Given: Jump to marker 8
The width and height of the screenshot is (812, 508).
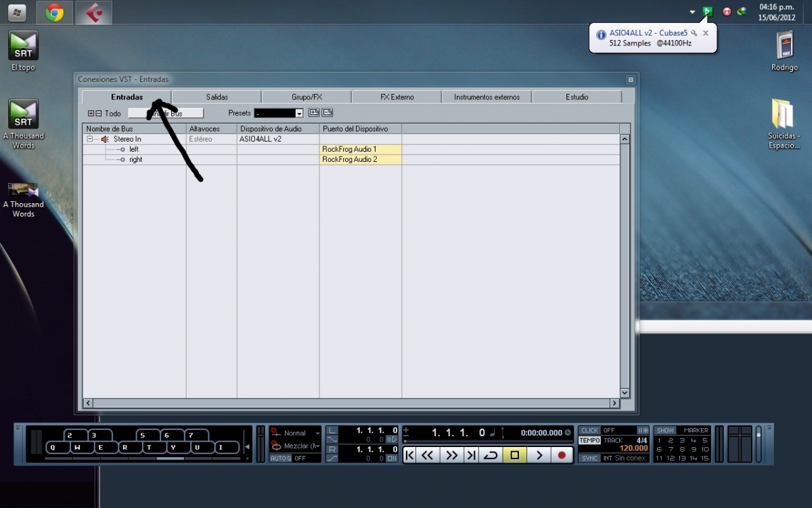Looking at the screenshot, I should click(682, 449).
